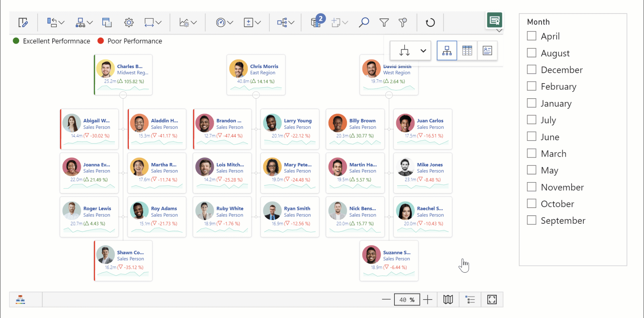This screenshot has width=644, height=318.
Task: Collapse Charles B. subtree toggle circle
Action: 123,95
